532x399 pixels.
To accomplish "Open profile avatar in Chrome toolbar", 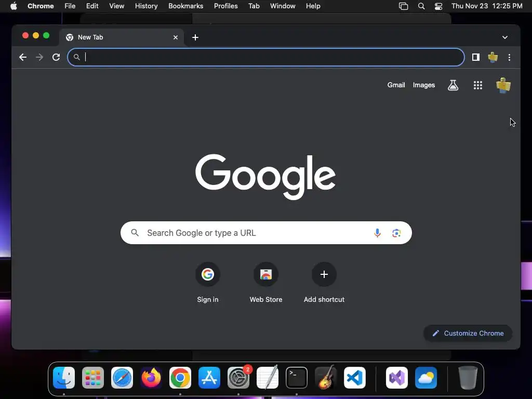I will 493,57.
